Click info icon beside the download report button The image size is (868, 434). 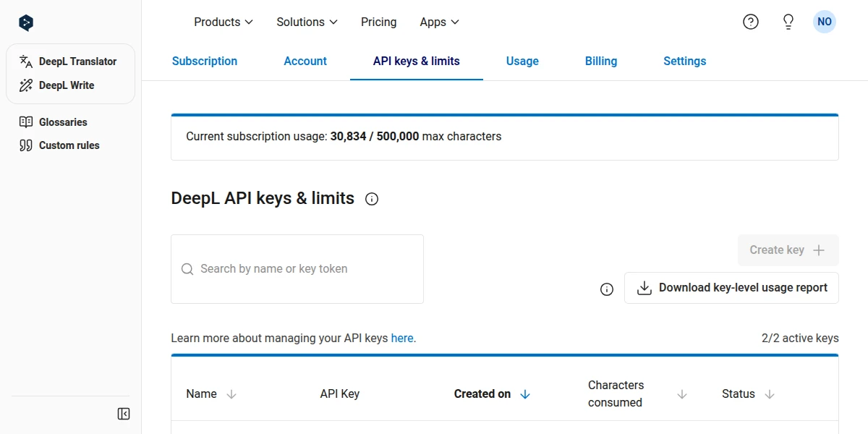click(607, 289)
